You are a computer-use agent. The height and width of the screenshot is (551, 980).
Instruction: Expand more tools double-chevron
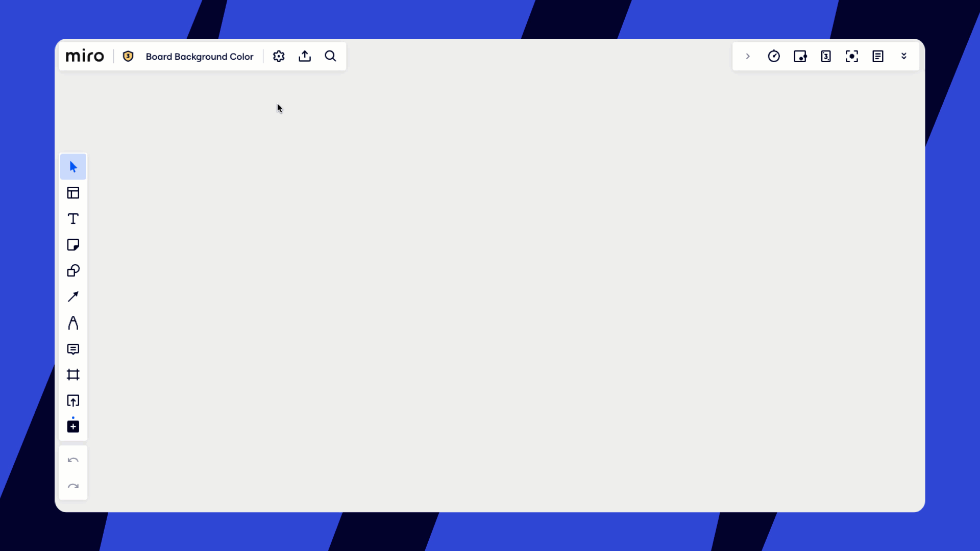coord(904,56)
